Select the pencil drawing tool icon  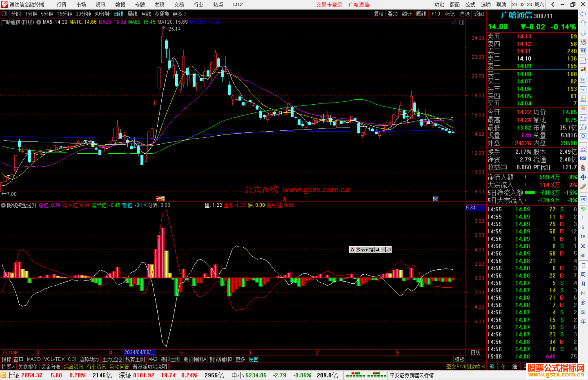click(583, 187)
